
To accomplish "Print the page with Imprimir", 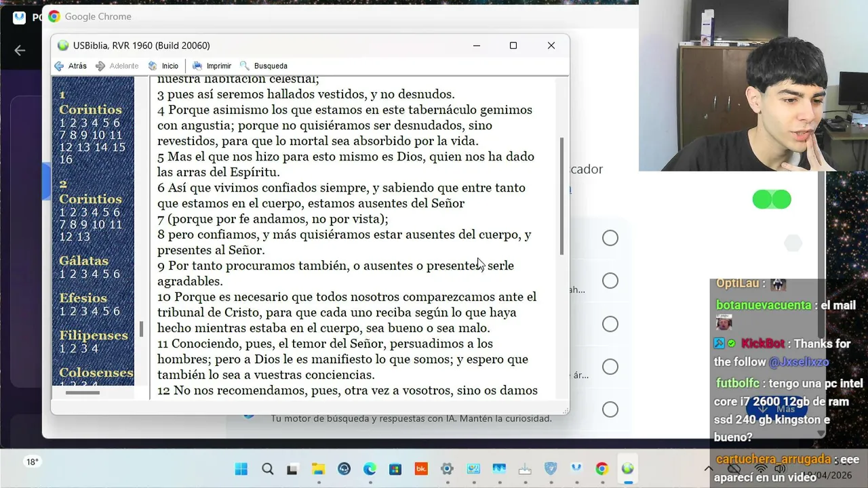I will [212, 66].
